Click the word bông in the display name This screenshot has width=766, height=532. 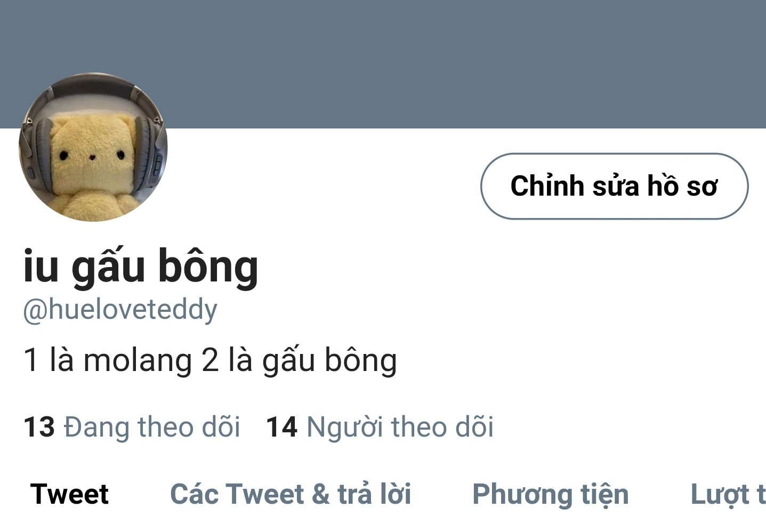click(208, 265)
